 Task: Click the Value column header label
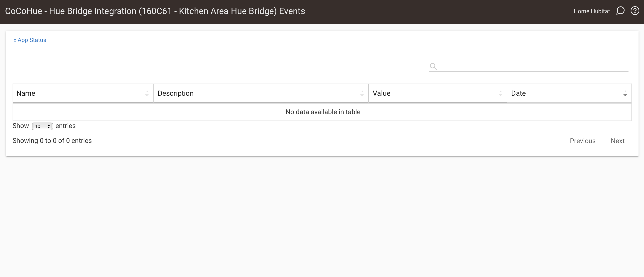(x=381, y=93)
